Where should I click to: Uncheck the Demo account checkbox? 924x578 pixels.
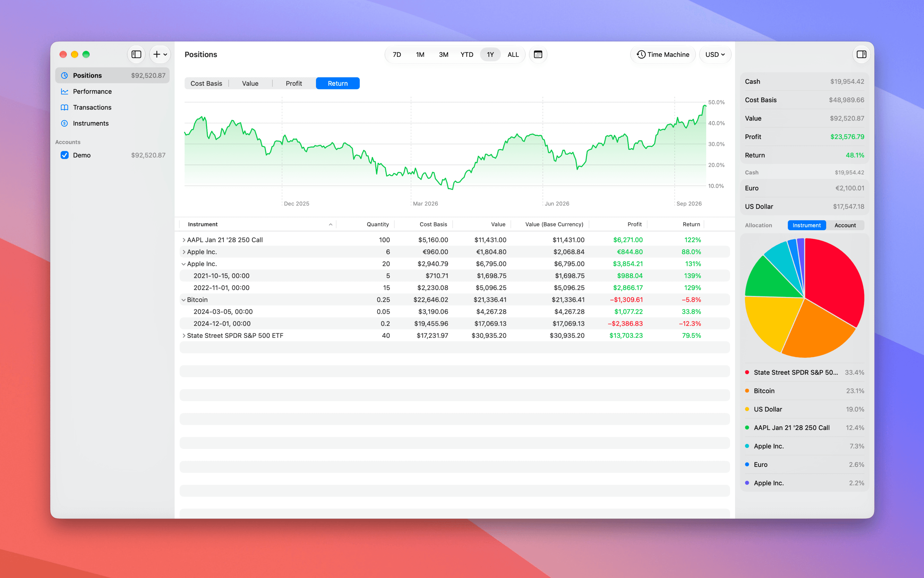(x=64, y=155)
